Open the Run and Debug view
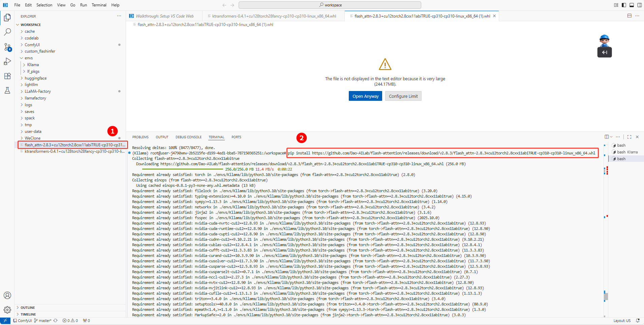Image resolution: width=644 pixels, height=325 pixels. [7, 61]
